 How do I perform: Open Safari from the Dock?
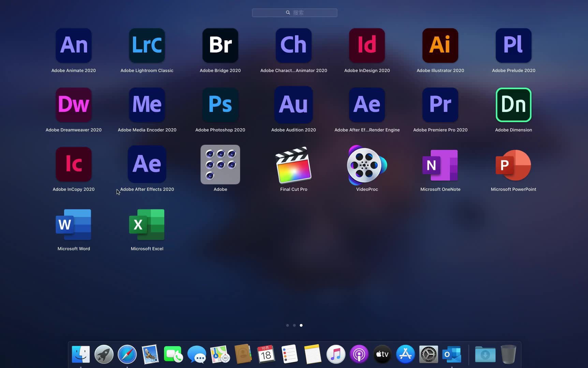click(x=127, y=354)
